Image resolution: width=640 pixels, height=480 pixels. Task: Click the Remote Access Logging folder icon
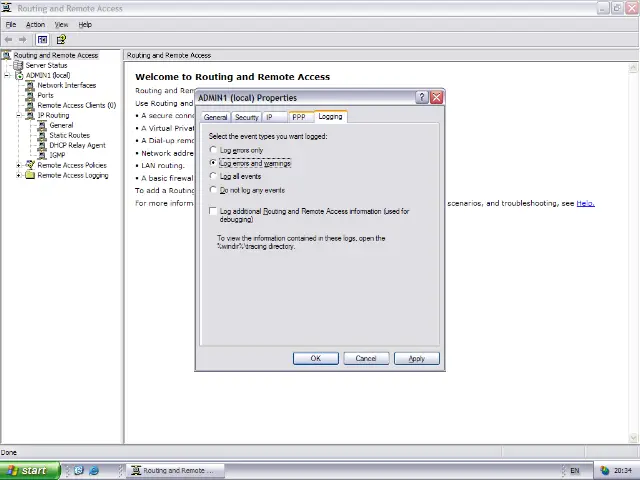pos(30,175)
